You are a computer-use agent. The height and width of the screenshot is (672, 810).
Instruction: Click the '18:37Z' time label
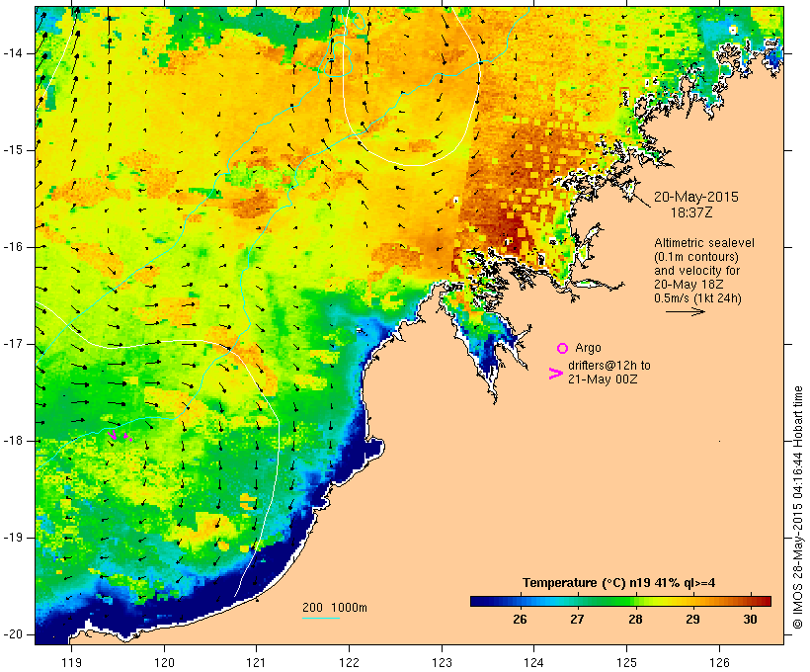[691, 212]
